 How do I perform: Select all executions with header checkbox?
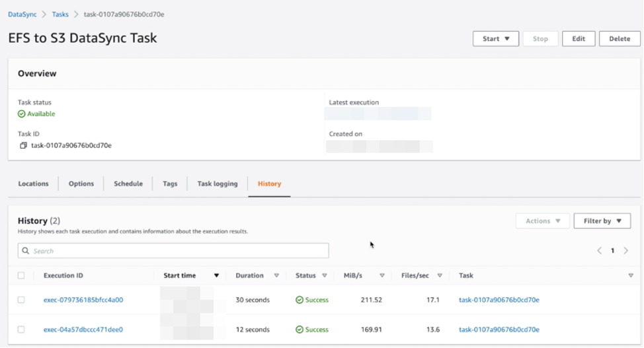tap(21, 275)
